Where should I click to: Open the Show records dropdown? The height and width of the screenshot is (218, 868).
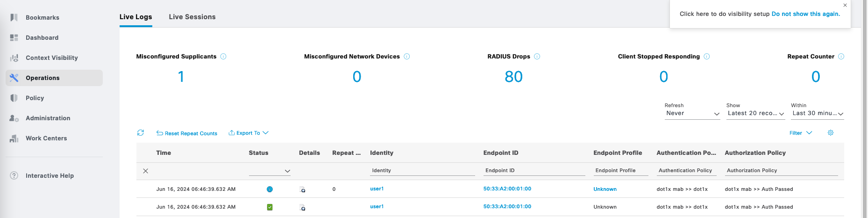click(x=755, y=114)
